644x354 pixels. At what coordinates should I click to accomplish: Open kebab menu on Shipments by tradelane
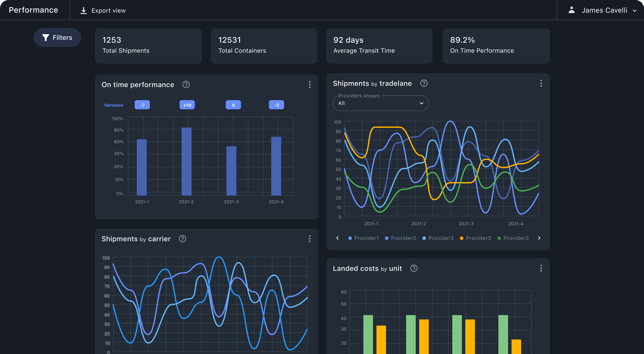pyautogui.click(x=541, y=83)
